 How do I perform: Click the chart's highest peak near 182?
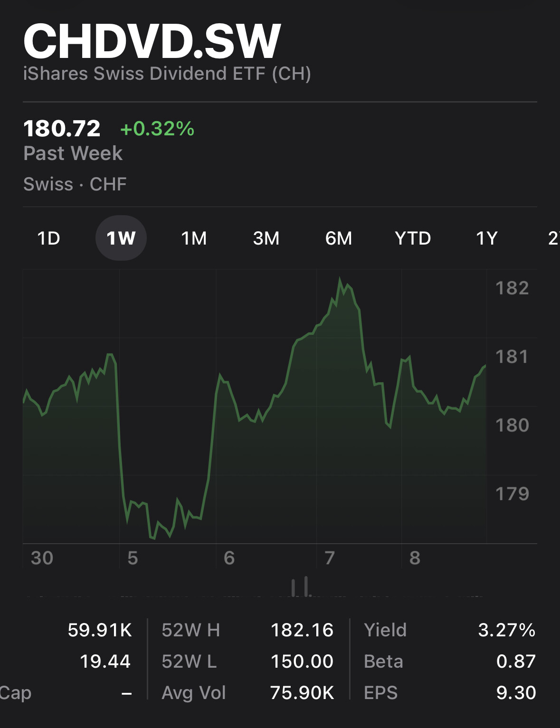point(340,280)
